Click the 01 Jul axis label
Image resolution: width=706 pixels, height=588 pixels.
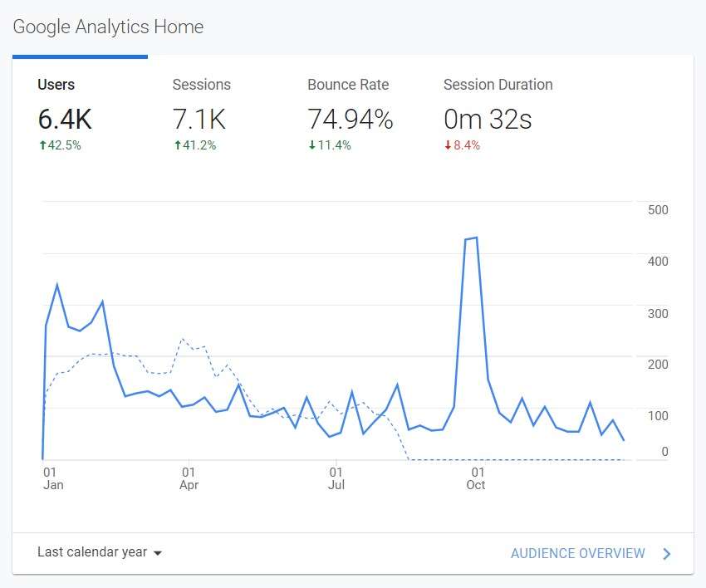tap(336, 478)
